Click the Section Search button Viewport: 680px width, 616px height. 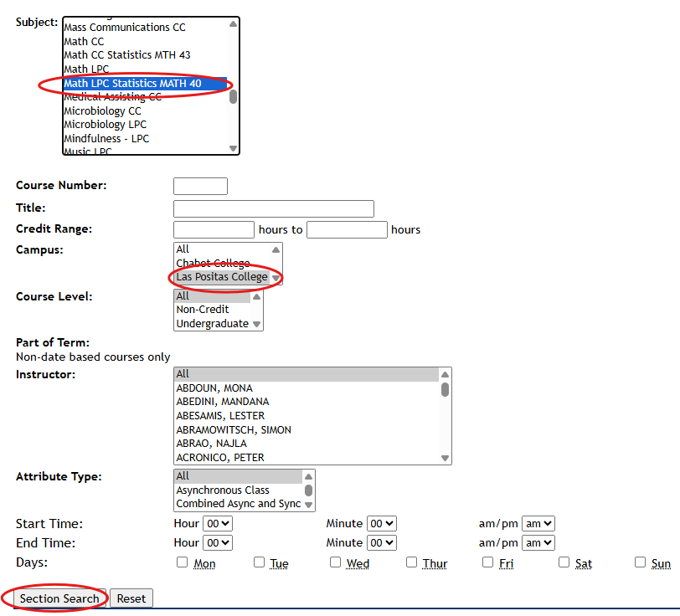coord(59,598)
